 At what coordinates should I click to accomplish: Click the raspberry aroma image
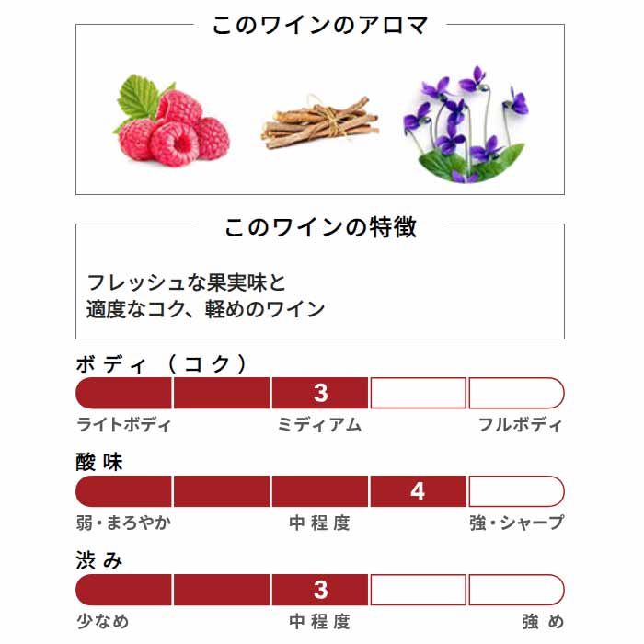(171, 121)
